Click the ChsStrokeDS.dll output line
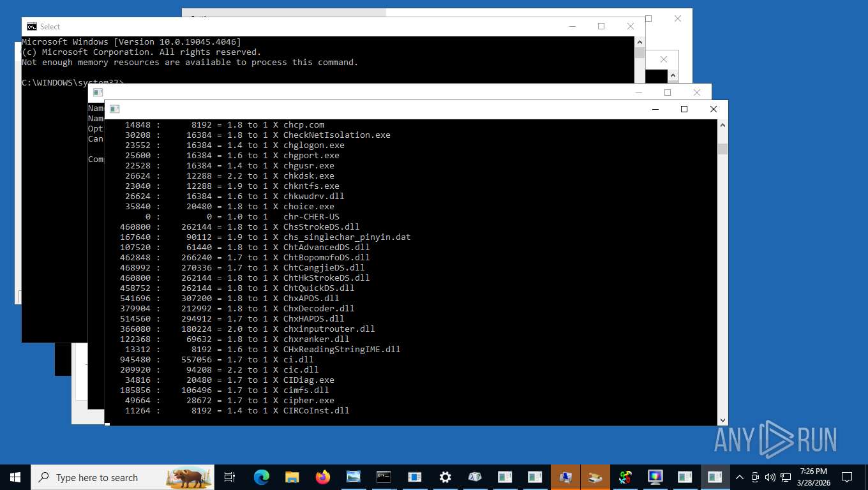Screen dimensions: 868x490 pyautogui.click(x=239, y=226)
